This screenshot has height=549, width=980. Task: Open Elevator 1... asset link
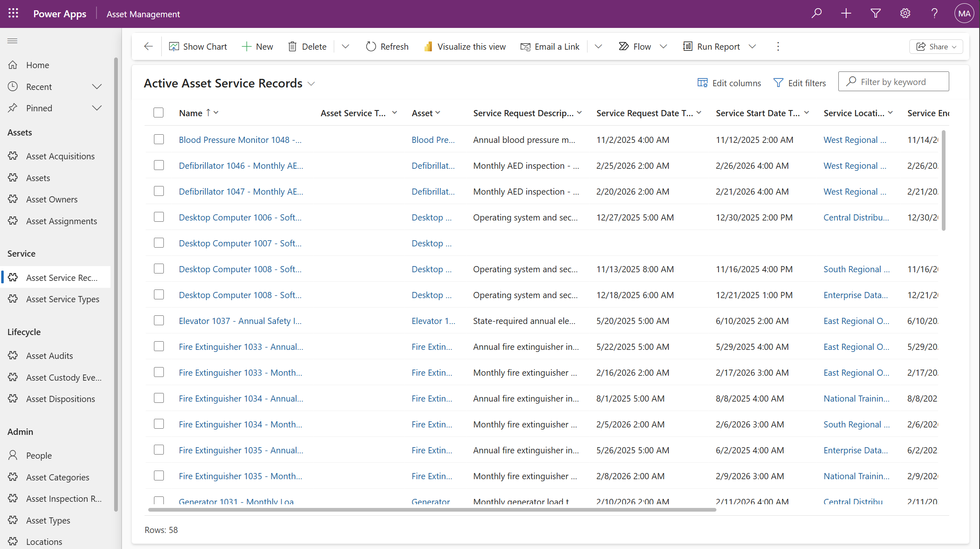(x=434, y=321)
